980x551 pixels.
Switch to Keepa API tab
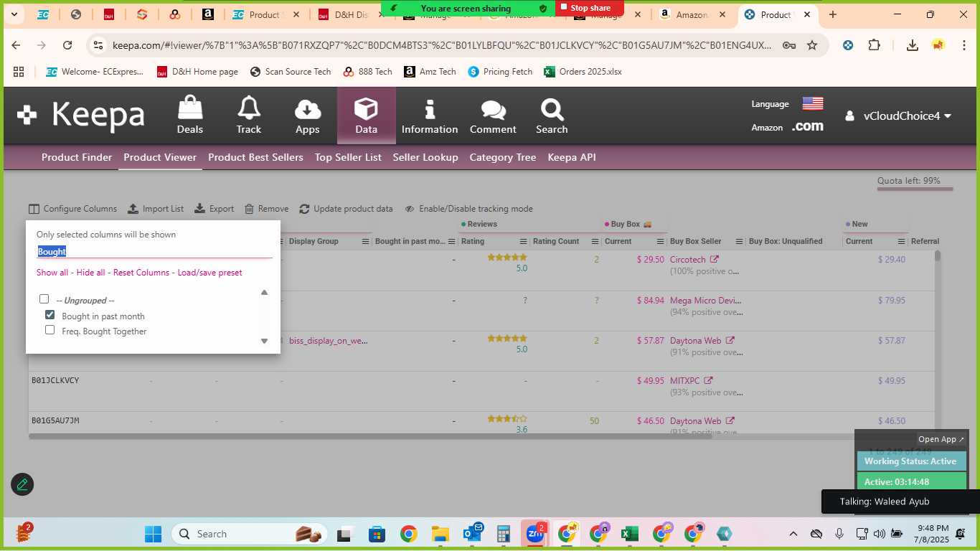[x=572, y=157]
